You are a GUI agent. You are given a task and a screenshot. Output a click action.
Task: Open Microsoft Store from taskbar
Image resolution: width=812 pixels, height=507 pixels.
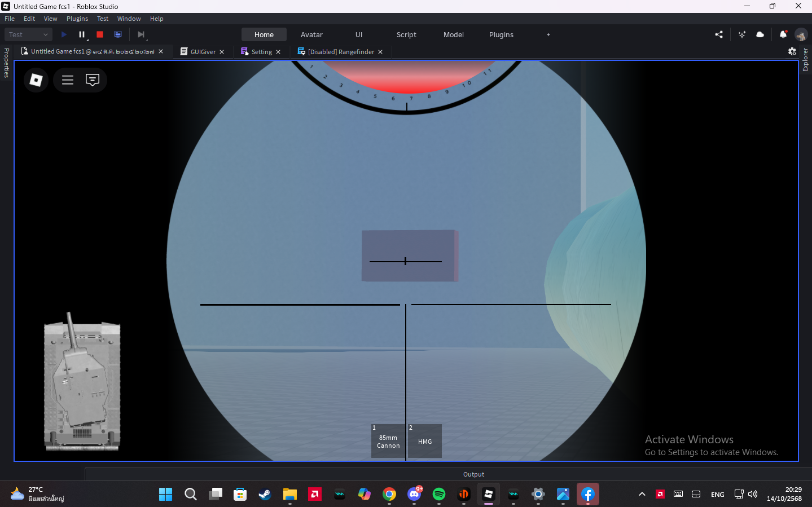[240, 495]
